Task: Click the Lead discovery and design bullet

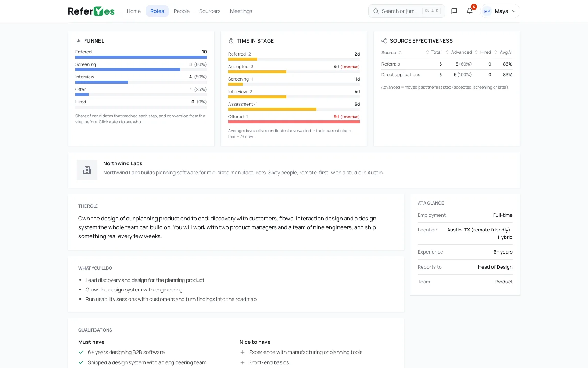Action: 145,280
